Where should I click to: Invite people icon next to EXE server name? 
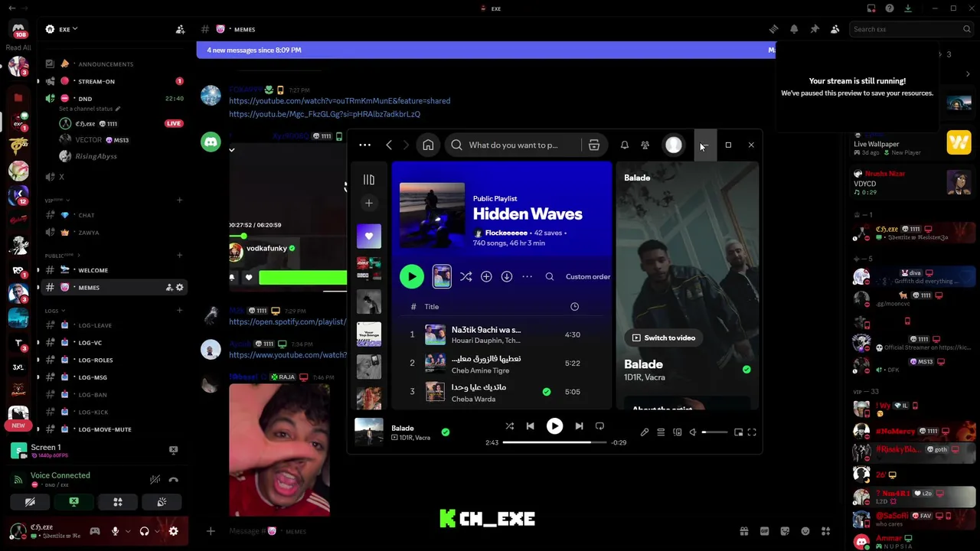(180, 29)
